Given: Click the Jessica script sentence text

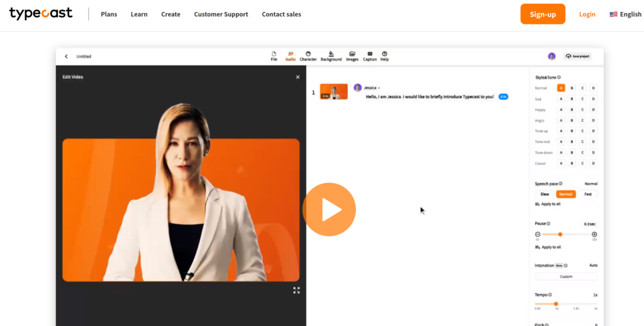Looking at the screenshot, I should [x=430, y=97].
